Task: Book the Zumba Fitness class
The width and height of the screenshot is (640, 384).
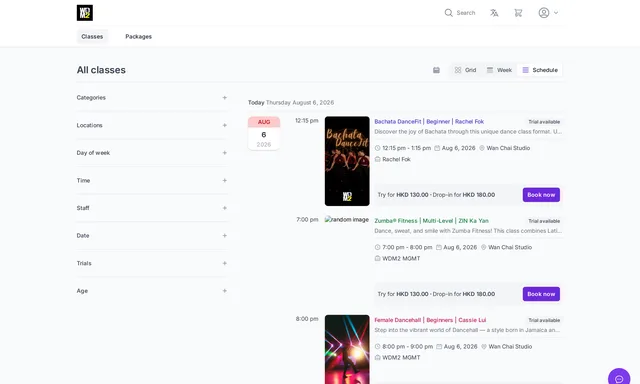Action: click(541, 294)
